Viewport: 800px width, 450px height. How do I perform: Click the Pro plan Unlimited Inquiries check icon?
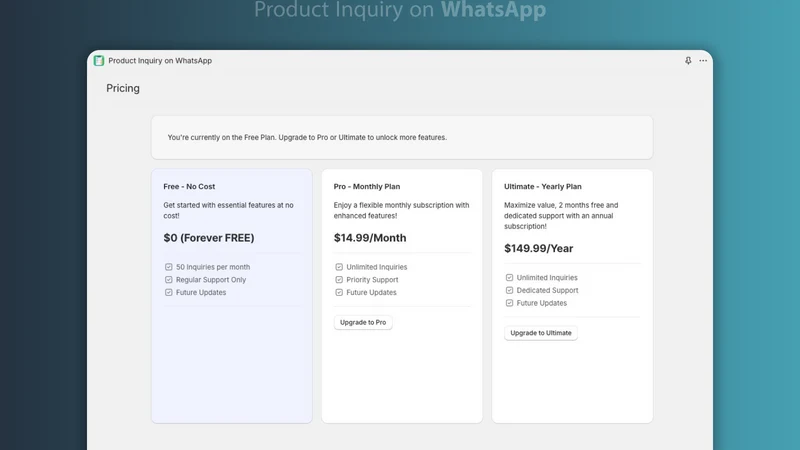tap(339, 267)
